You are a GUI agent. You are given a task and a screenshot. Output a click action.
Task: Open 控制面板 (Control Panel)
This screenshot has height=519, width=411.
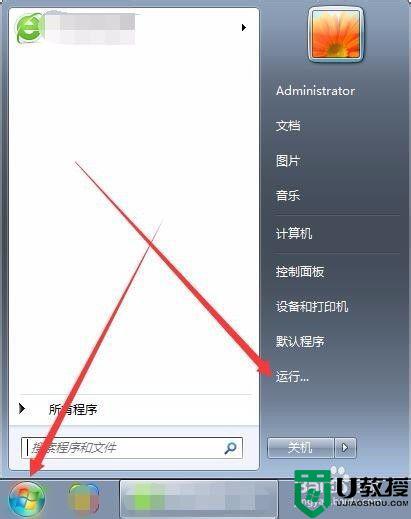click(300, 271)
